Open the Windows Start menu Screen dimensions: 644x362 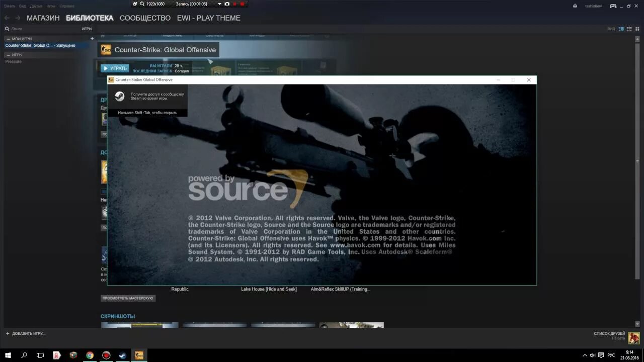8,355
